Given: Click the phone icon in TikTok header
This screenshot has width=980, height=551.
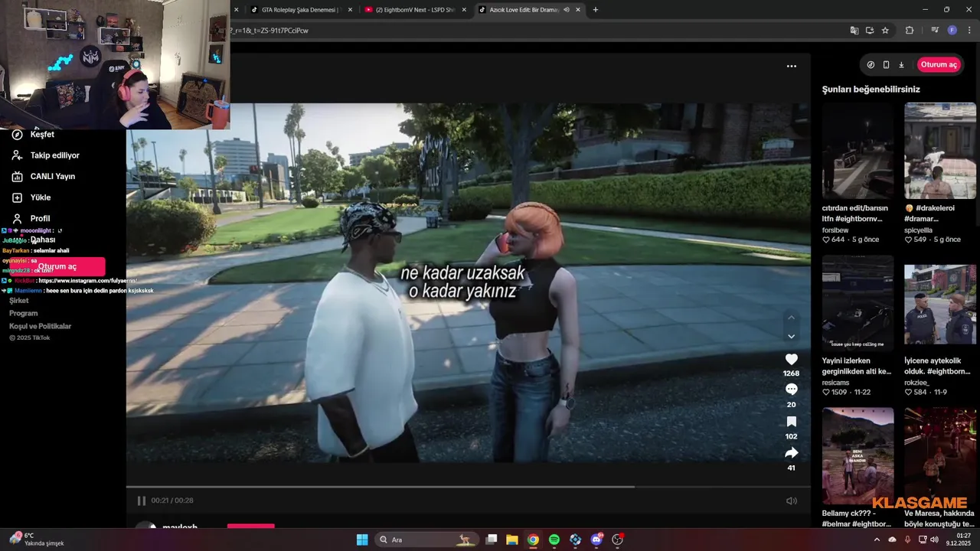Looking at the screenshot, I should pos(886,65).
